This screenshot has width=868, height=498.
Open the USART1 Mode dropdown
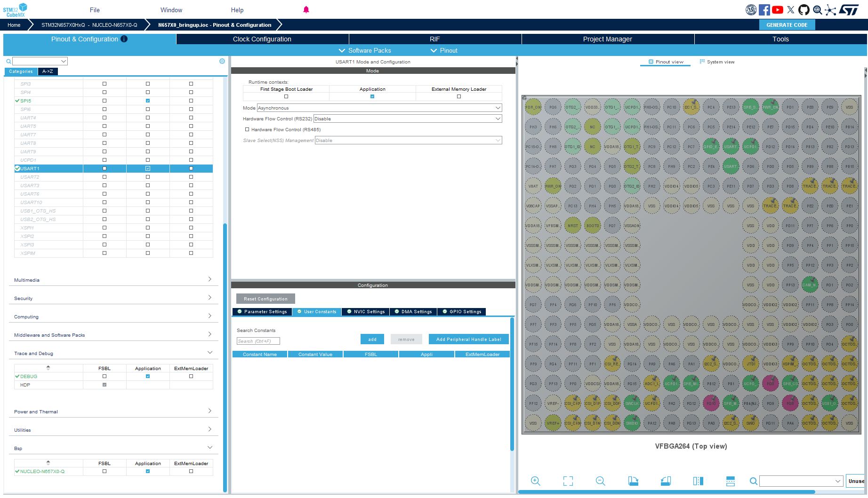point(379,108)
